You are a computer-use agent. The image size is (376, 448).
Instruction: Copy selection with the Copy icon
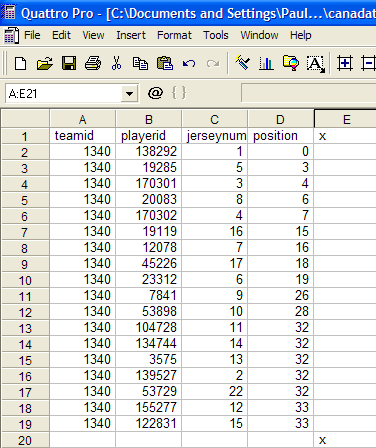pos(140,63)
